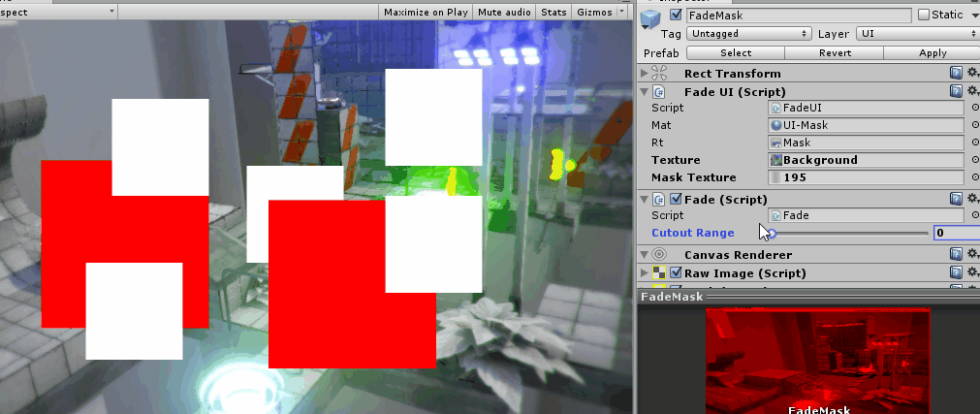Viewport: 980px width, 414px height.
Task: Click the Cutout Range value field
Action: 956,234
